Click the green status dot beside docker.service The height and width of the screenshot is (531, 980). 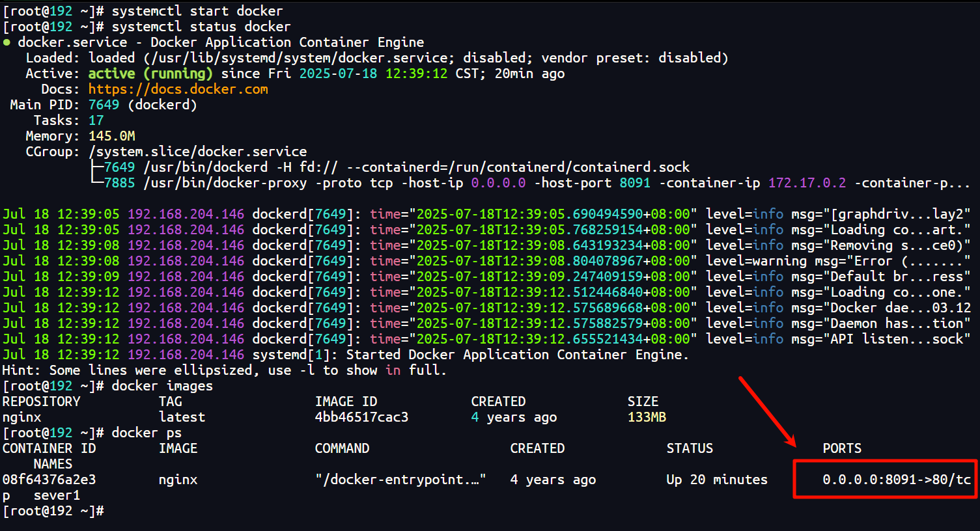coord(7,43)
